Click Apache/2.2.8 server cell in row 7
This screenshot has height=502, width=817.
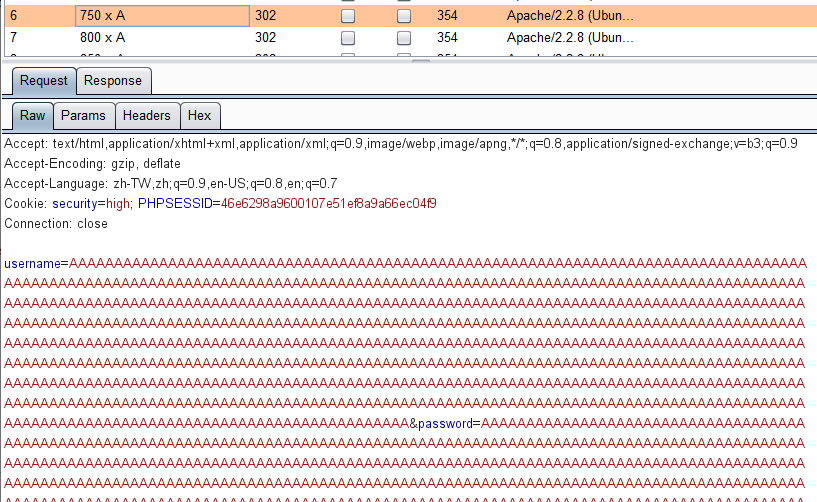point(571,38)
